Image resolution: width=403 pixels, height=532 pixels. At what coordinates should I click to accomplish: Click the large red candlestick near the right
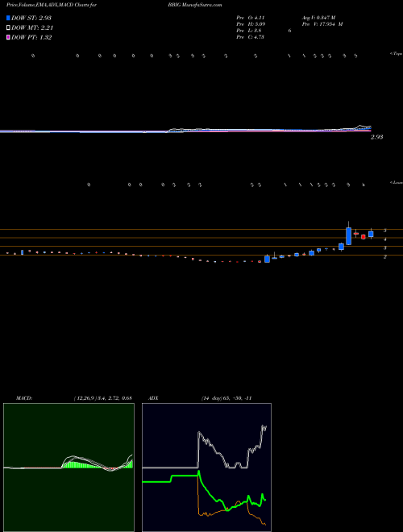364,237
